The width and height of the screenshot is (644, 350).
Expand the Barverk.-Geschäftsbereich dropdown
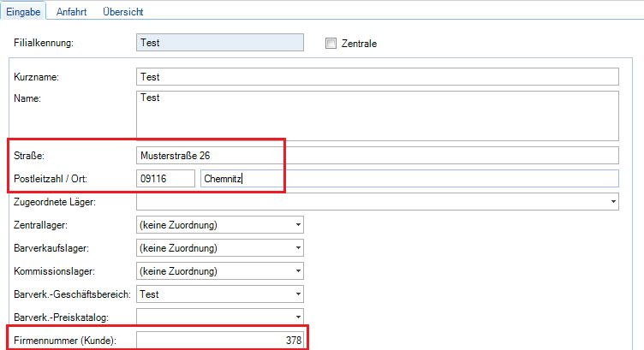pos(298,294)
